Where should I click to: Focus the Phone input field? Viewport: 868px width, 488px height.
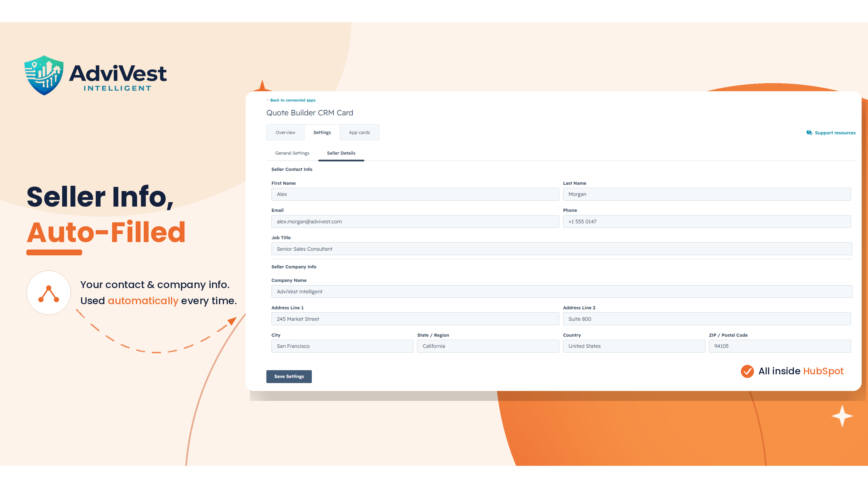tap(706, 222)
